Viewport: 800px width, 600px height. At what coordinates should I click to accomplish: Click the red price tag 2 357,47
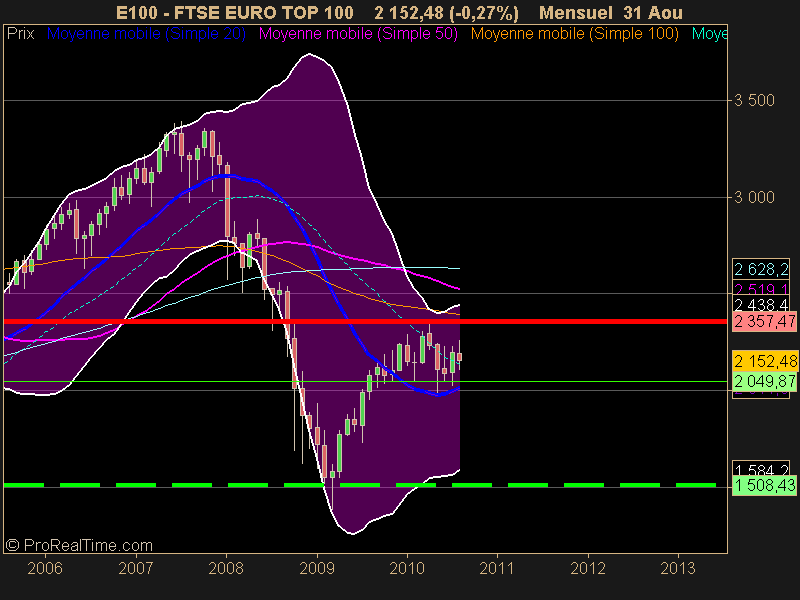point(764,321)
